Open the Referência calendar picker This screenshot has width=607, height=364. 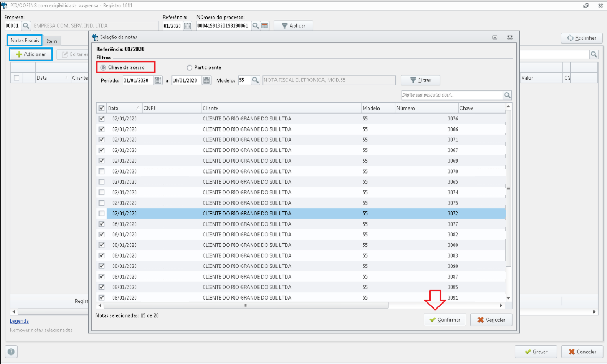pyautogui.click(x=187, y=26)
